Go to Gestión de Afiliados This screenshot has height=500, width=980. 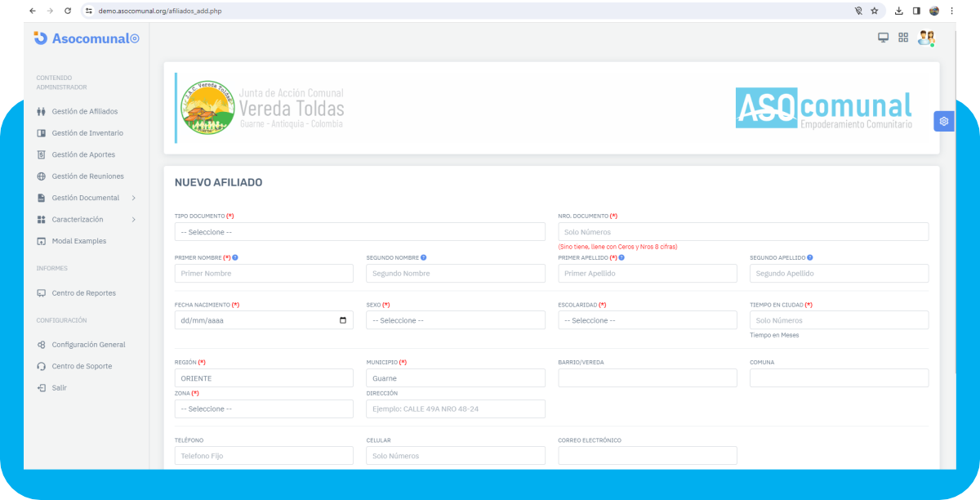(x=84, y=111)
